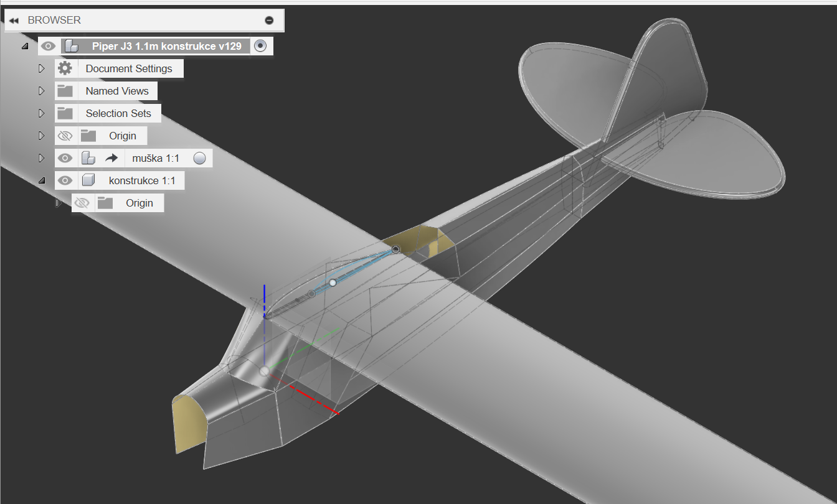The image size is (837, 504).
Task: Click the Selection Sets folder icon
Action: (x=65, y=113)
